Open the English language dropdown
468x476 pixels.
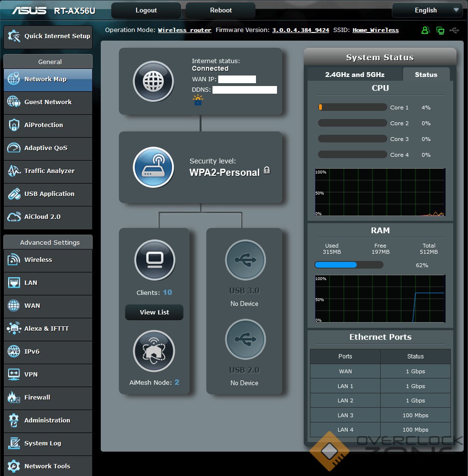(426, 10)
